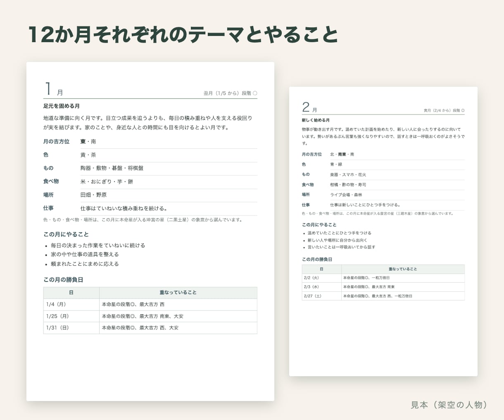Click the cell '本命星の段階◎、最大吉方 西、大安'
The image size is (504, 420).
click(x=178, y=328)
